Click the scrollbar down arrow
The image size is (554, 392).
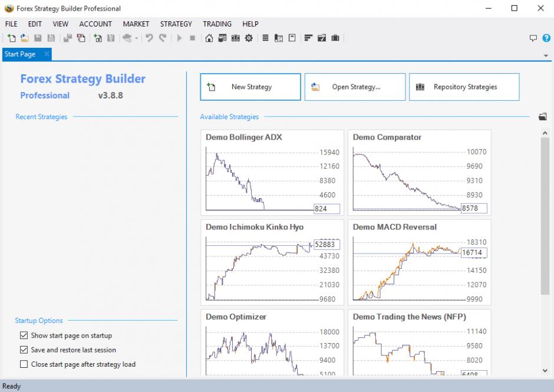tap(545, 370)
